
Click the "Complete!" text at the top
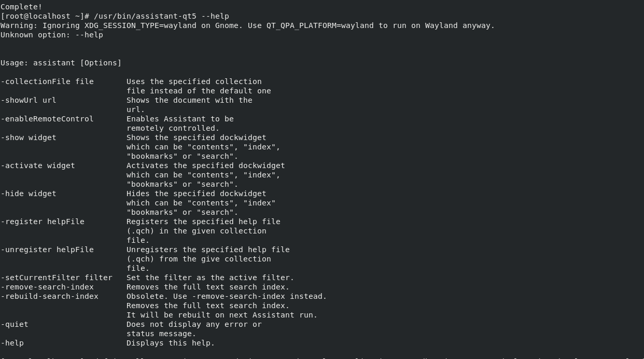(21, 7)
